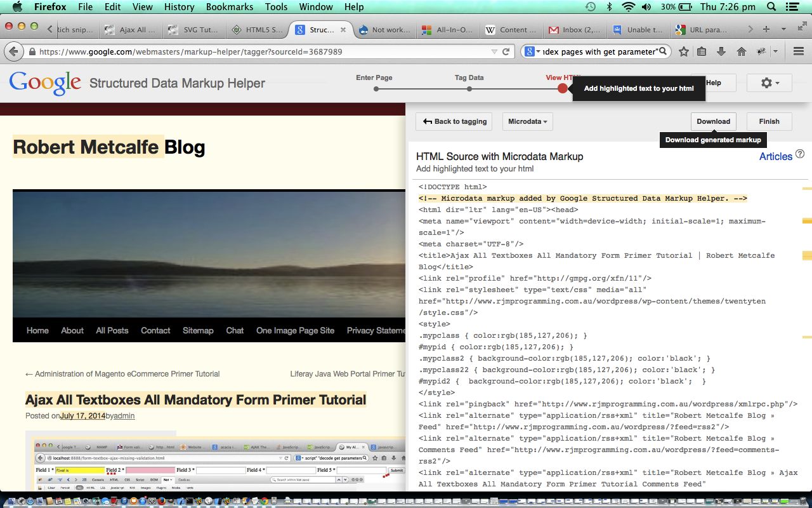Switch to the Ajax All... tab
The image size is (812, 508).
coord(131,30)
